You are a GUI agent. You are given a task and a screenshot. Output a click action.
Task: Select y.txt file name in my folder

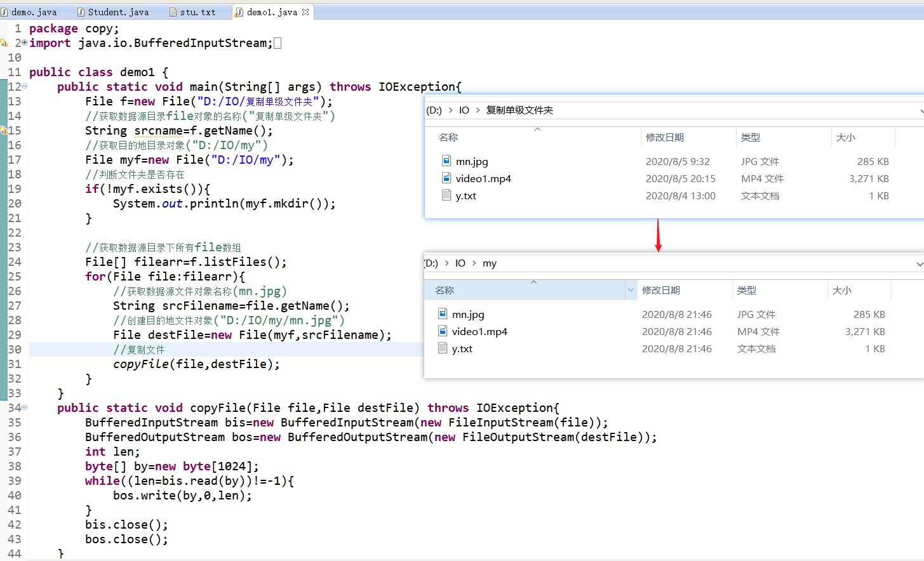462,349
